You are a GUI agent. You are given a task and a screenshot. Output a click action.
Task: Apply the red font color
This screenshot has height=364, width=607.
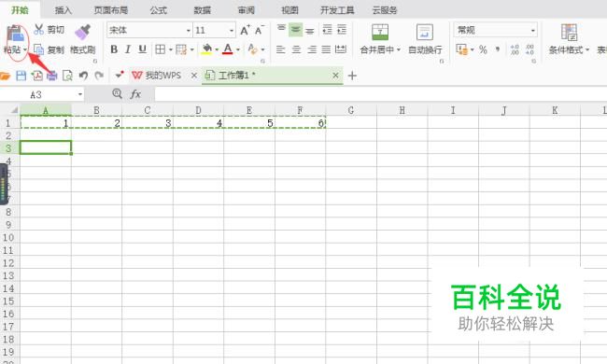point(228,49)
